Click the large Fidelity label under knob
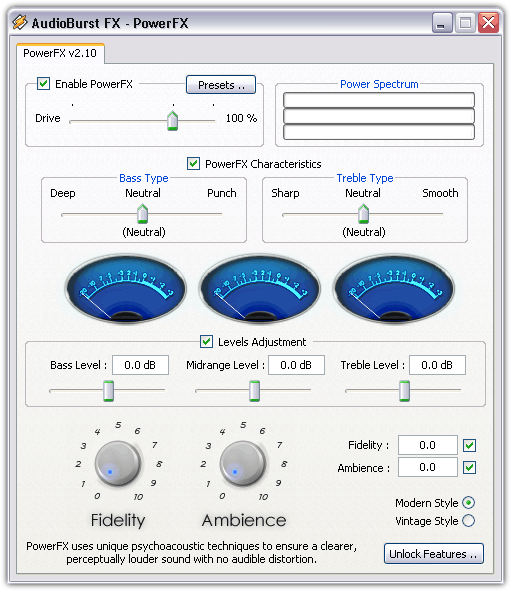The image size is (511, 591). tap(118, 521)
